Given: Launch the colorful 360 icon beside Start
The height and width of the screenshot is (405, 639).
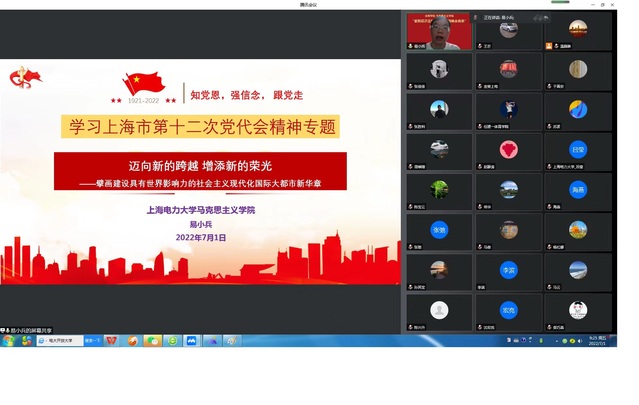Looking at the screenshot, I should click(x=27, y=341).
